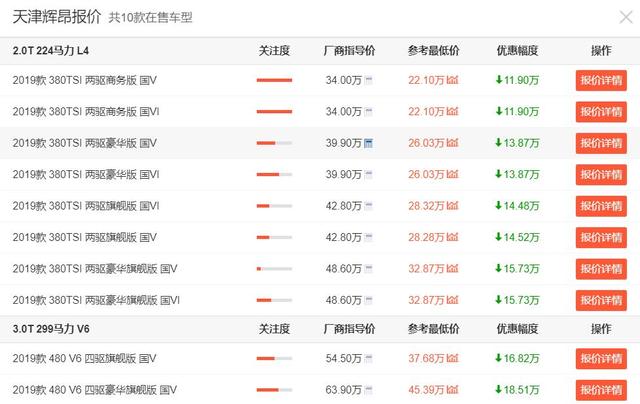Select the 28.32万 reference lowest price

pos(426,206)
